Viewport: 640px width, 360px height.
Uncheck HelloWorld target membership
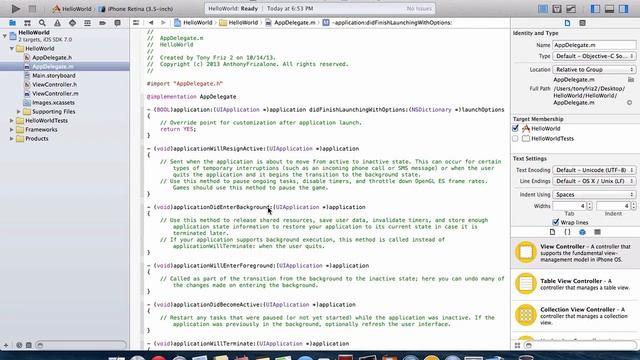[x=515, y=129]
